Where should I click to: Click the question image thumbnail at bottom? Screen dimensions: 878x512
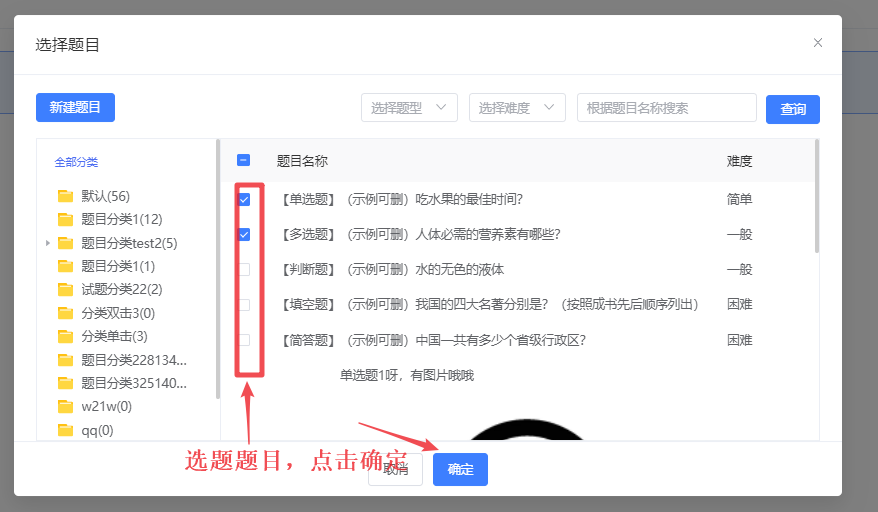(x=526, y=429)
